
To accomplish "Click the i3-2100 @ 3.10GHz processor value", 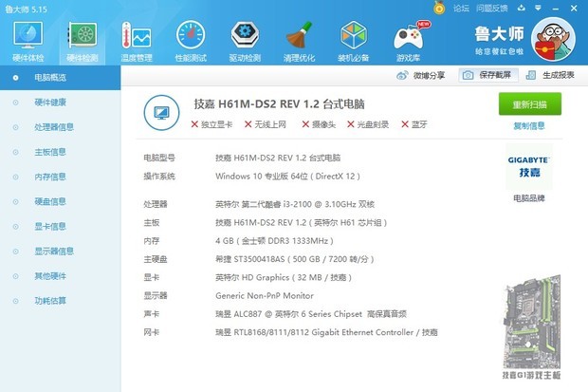I will pos(295,204).
